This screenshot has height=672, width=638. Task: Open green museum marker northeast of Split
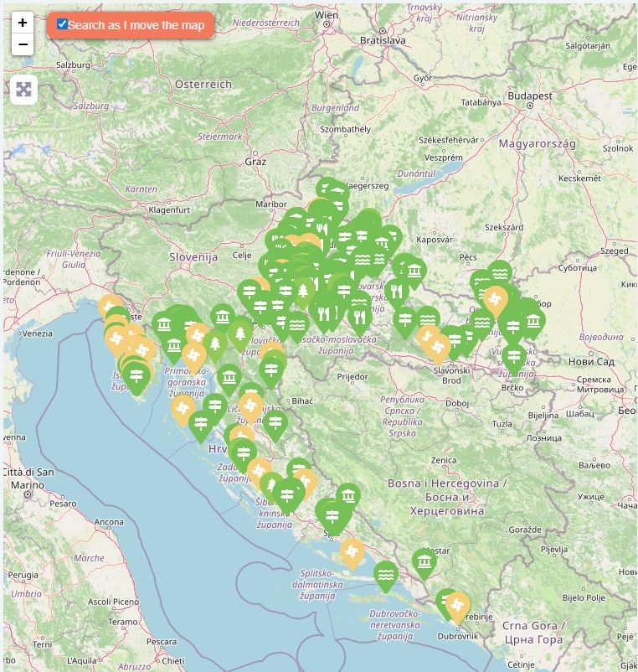pos(348,499)
